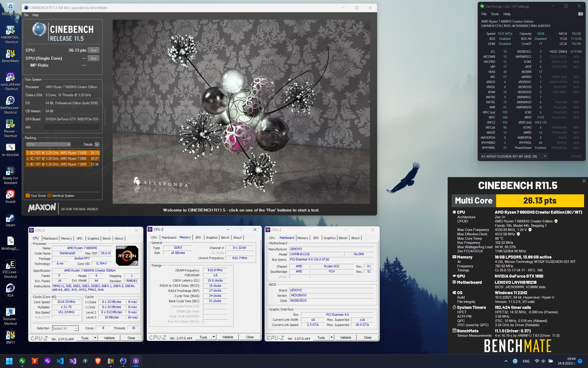Click the ZenTimings screenshot camera icon

[580, 14]
